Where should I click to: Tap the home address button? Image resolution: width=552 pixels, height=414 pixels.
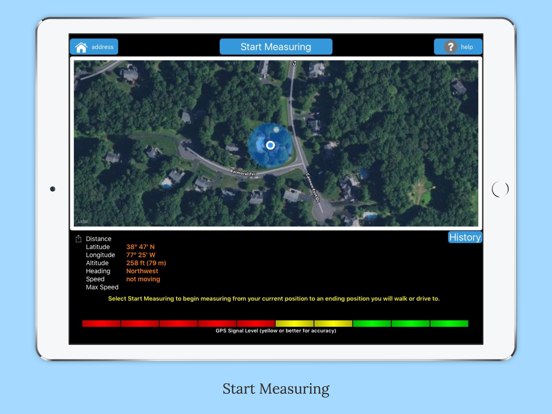tap(94, 47)
